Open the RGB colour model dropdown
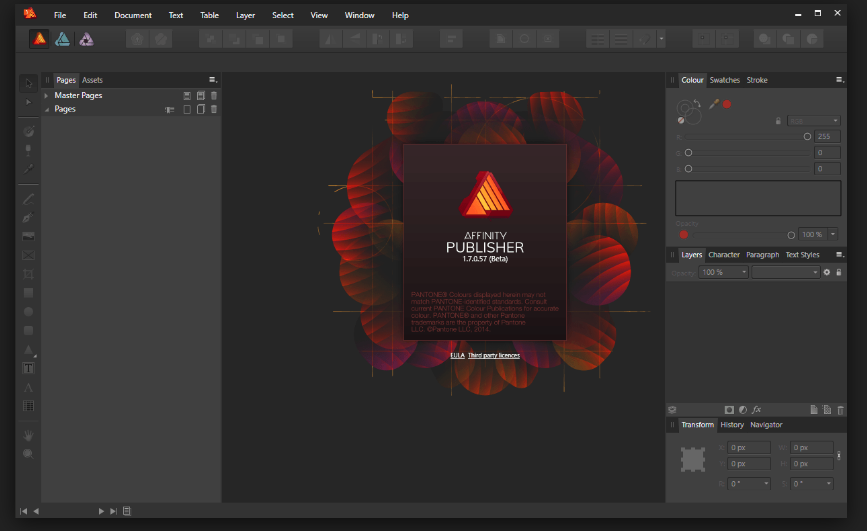 click(x=814, y=121)
